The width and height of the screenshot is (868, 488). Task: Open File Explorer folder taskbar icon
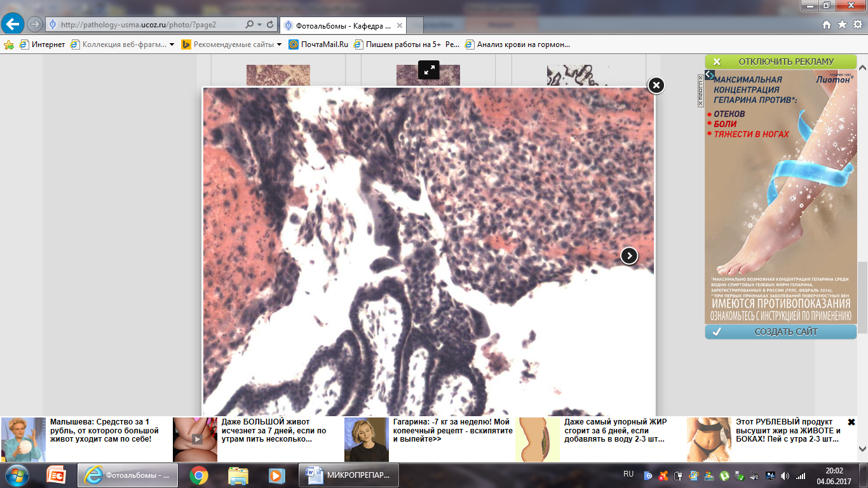[x=238, y=475]
